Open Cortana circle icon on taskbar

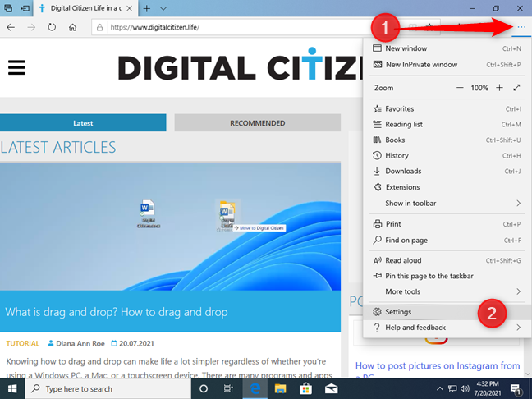pos(204,389)
